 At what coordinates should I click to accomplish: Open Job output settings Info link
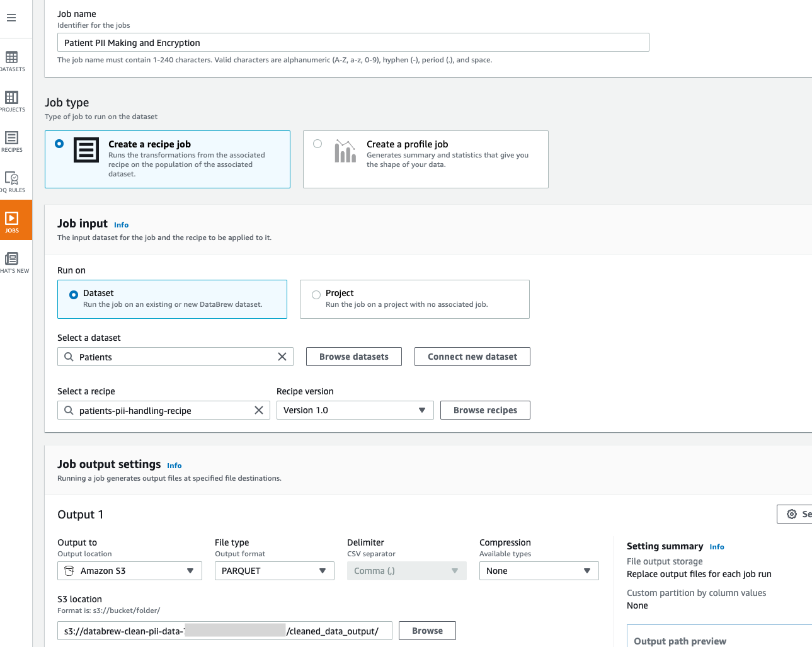pos(174,466)
